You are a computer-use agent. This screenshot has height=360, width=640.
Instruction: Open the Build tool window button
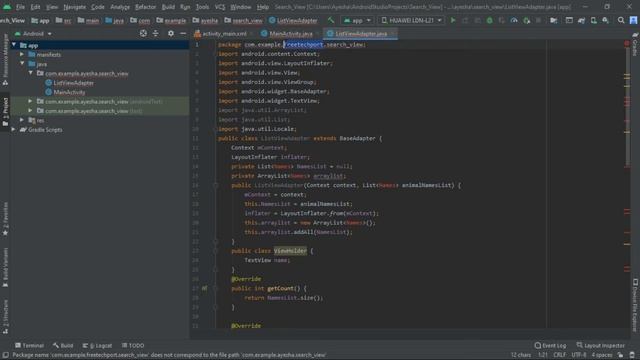[63, 345]
